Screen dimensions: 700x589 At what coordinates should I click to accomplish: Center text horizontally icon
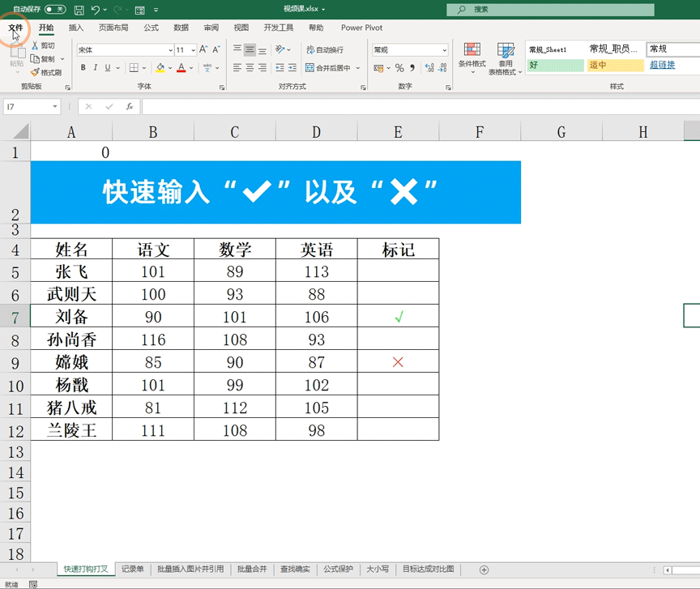250,67
